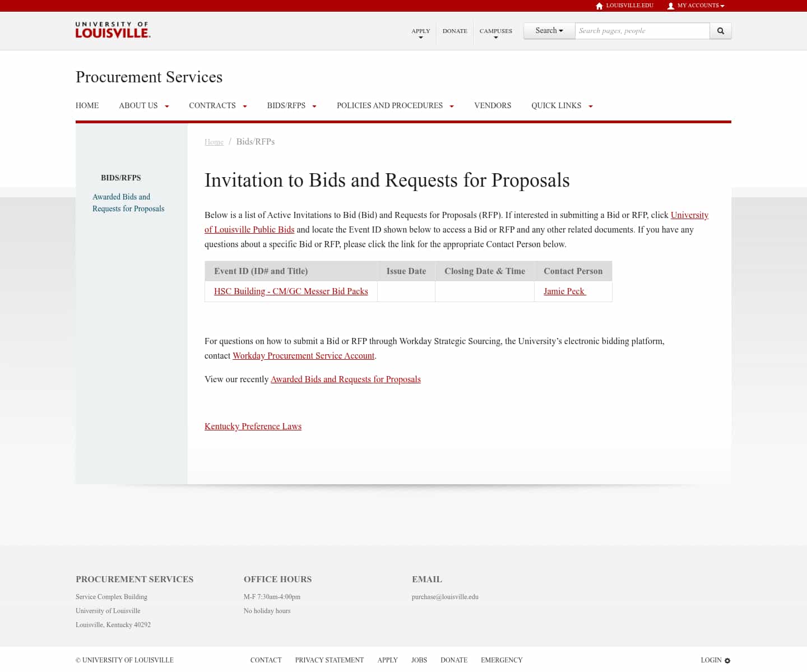Open the Kentucky Preference Laws link
807x672 pixels.
[x=253, y=427]
